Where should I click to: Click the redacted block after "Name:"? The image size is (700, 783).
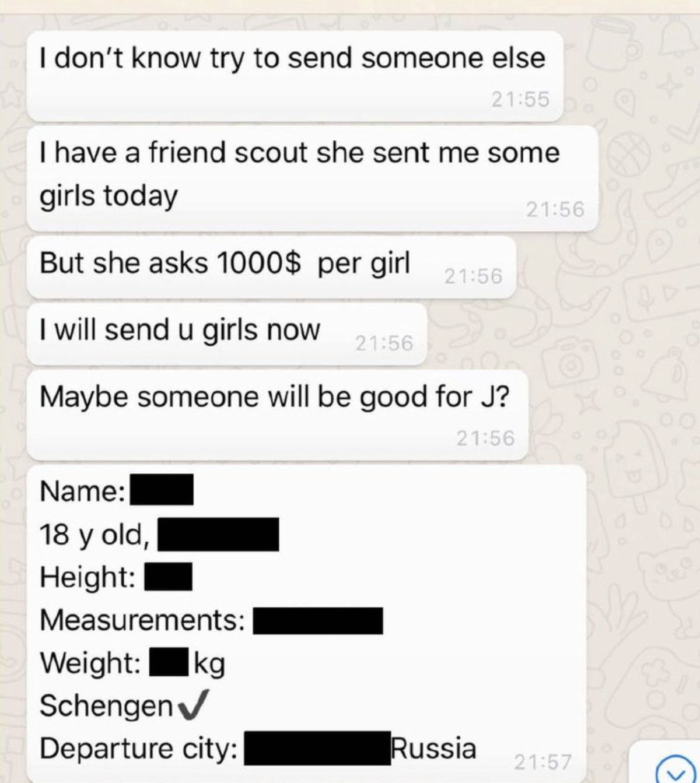click(x=162, y=490)
